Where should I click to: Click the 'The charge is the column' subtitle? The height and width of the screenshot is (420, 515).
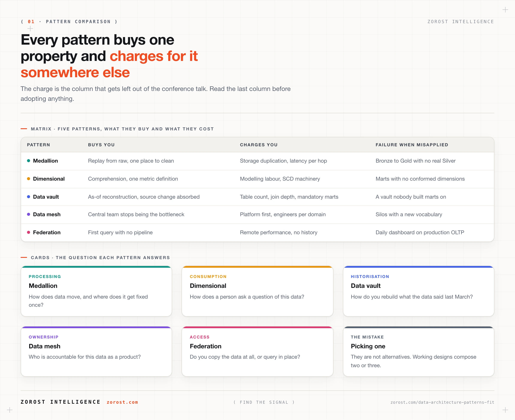coord(155,94)
